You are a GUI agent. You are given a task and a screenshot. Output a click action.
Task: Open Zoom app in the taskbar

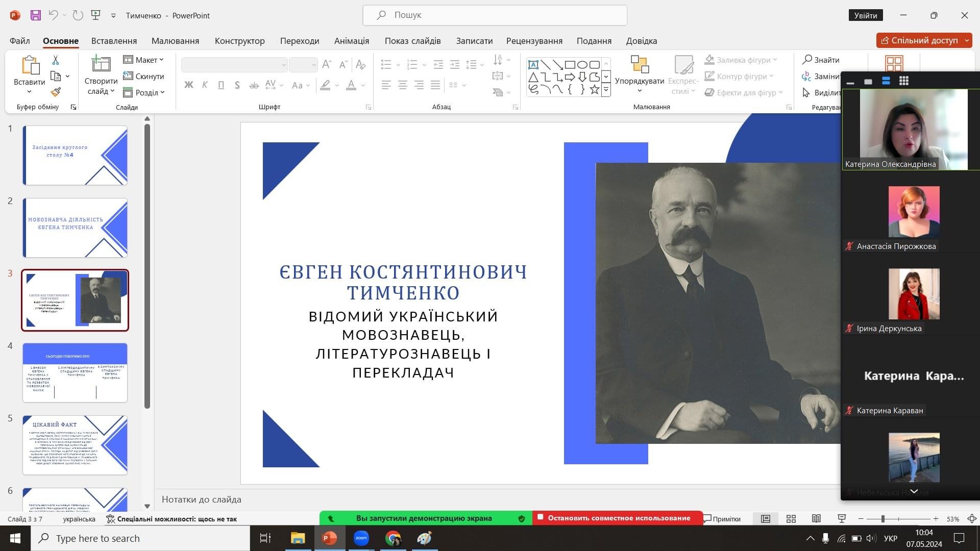coord(361,538)
